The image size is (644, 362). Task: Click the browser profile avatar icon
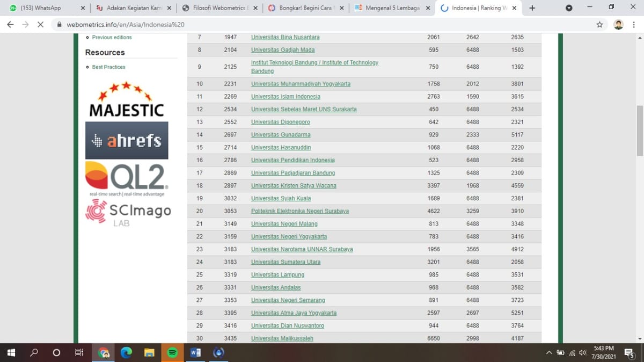[x=618, y=25]
